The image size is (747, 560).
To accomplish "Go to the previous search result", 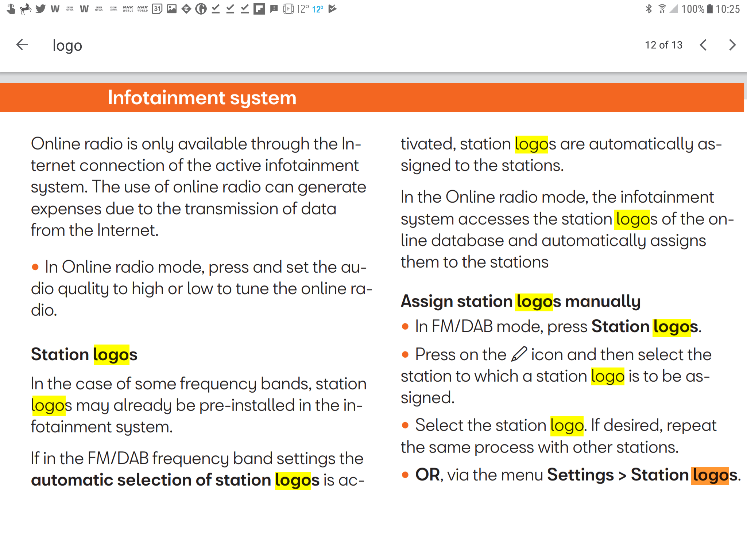I will coord(703,45).
